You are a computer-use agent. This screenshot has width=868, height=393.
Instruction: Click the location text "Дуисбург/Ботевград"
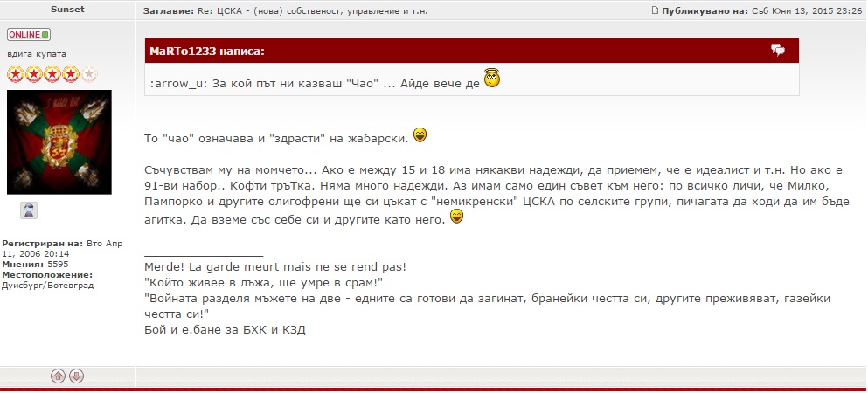click(x=47, y=286)
